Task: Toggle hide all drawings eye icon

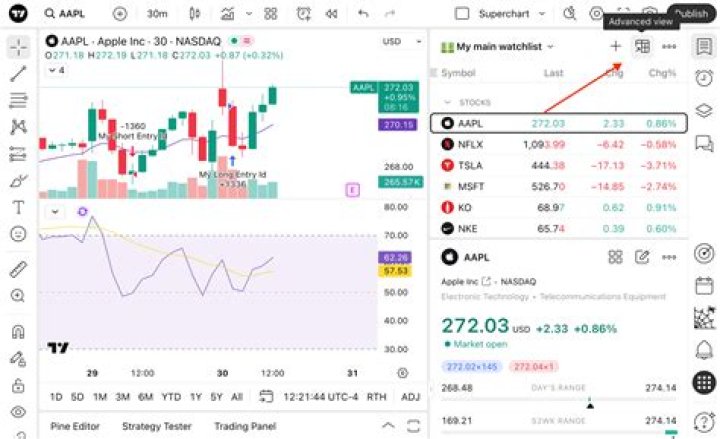Action: point(18,412)
